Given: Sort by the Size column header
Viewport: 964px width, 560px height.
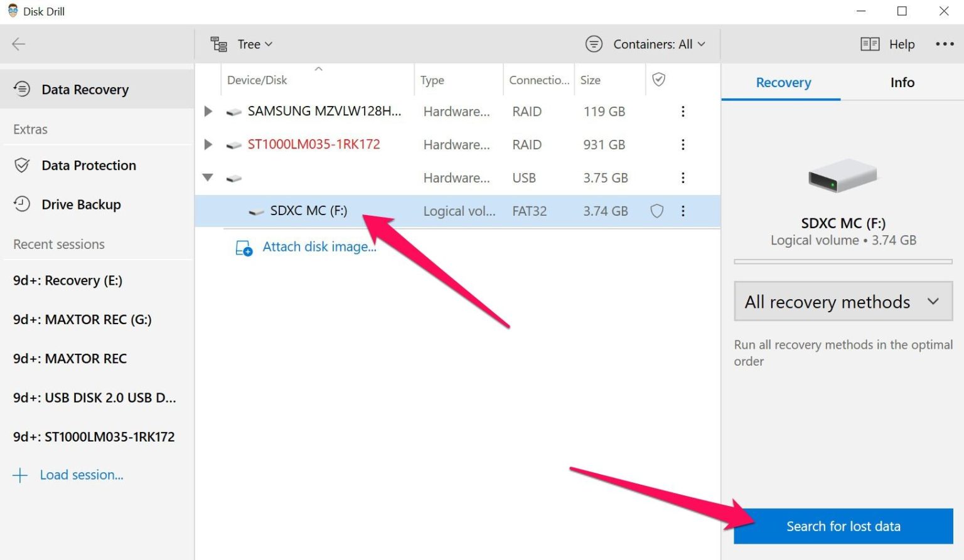Looking at the screenshot, I should click(x=591, y=80).
